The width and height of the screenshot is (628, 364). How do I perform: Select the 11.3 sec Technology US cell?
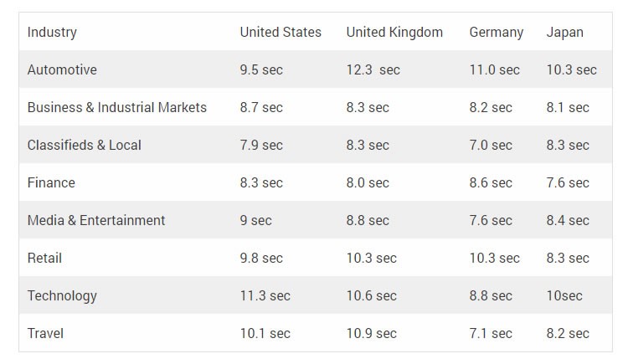coord(265,295)
